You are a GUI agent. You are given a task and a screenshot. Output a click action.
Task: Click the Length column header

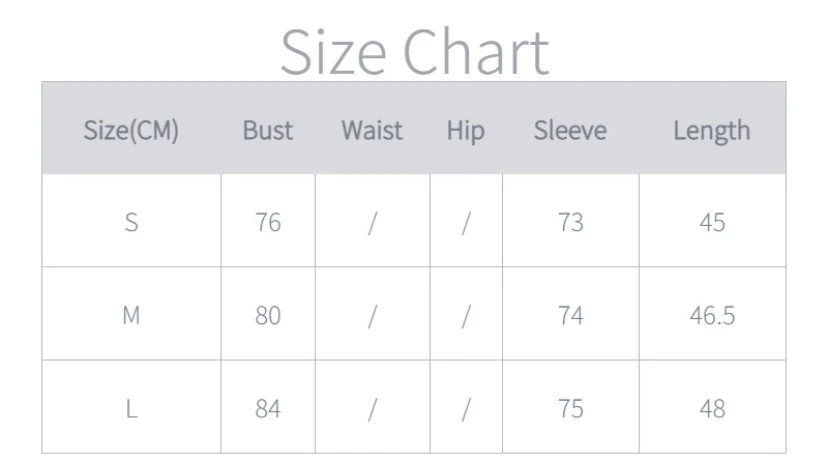(711, 130)
